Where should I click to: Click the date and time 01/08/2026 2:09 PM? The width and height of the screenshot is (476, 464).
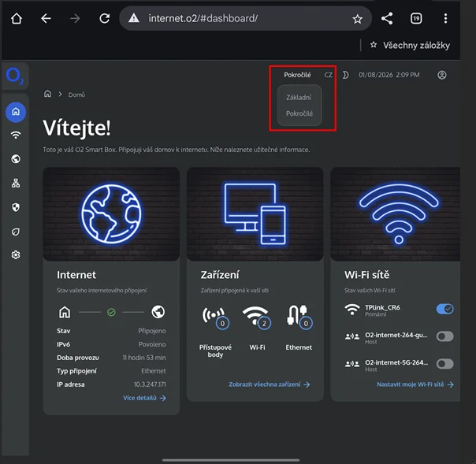pos(389,75)
